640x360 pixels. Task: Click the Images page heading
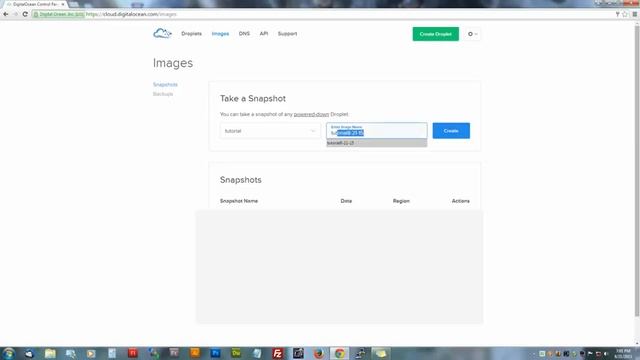point(173,63)
